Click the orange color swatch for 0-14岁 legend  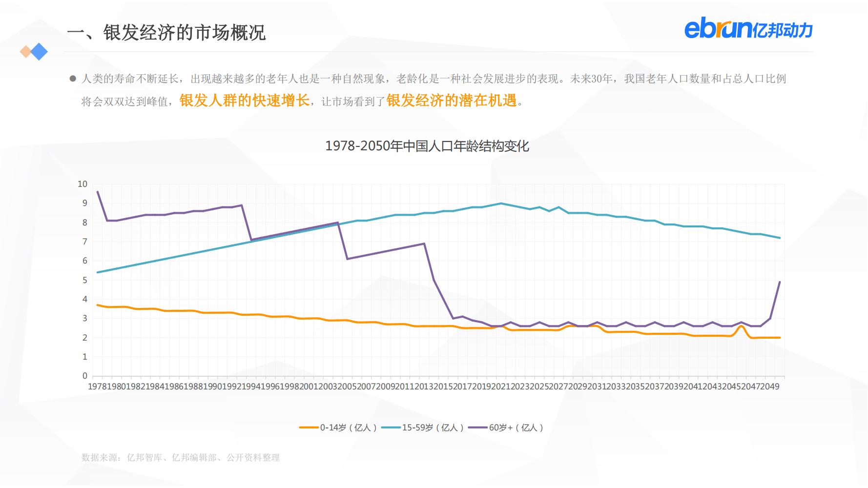[x=309, y=427]
